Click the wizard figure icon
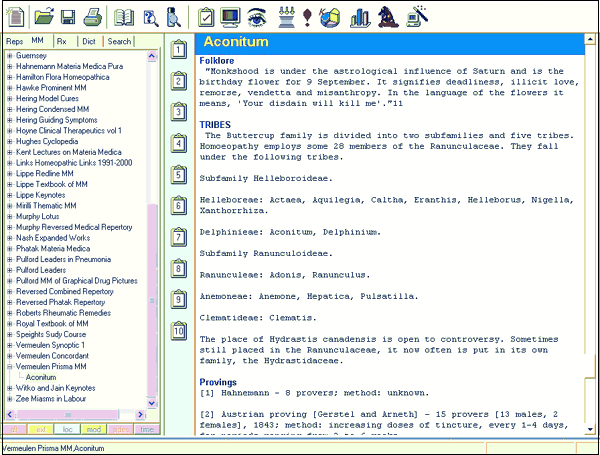This screenshot has width=600, height=455. (x=388, y=18)
